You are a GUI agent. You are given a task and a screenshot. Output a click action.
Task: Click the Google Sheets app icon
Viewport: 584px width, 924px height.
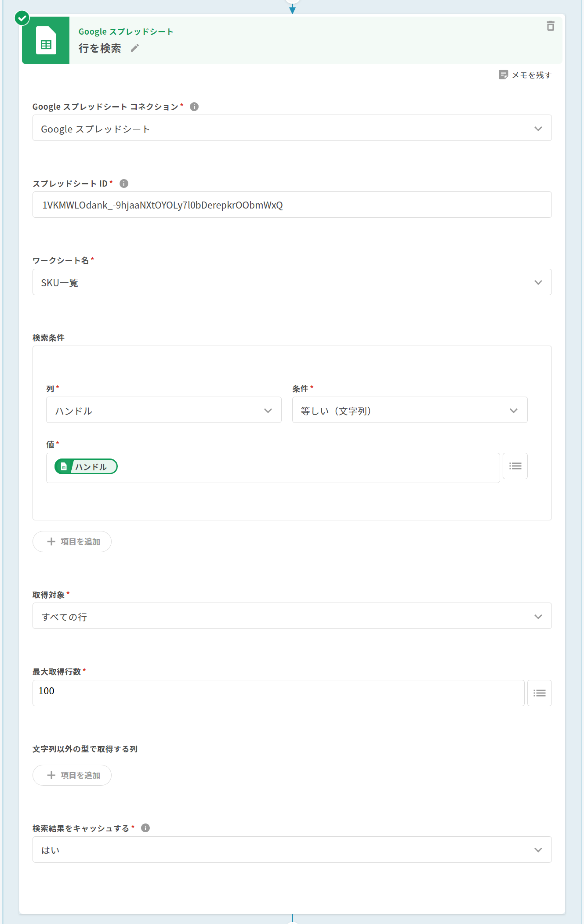click(46, 40)
